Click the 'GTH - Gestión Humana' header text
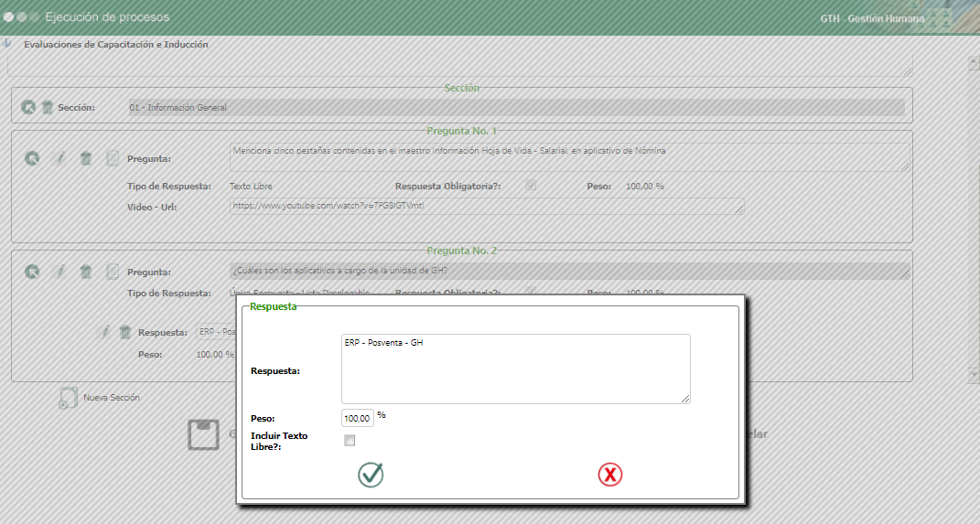 click(x=872, y=18)
